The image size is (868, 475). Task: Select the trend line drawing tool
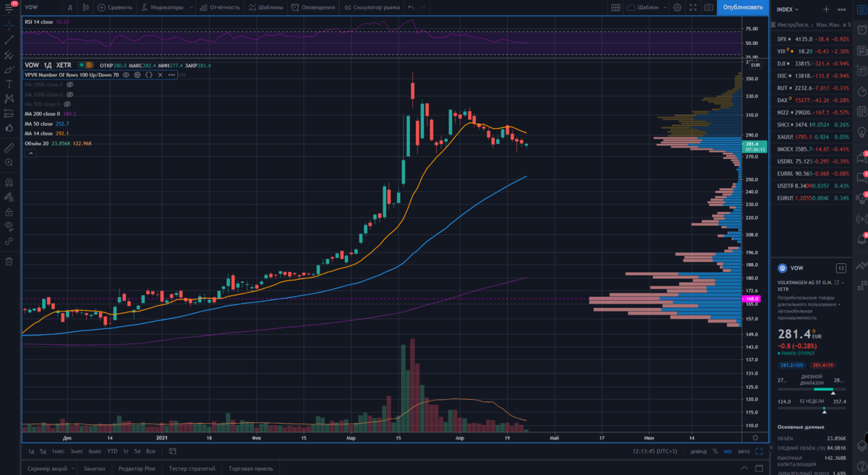9,39
